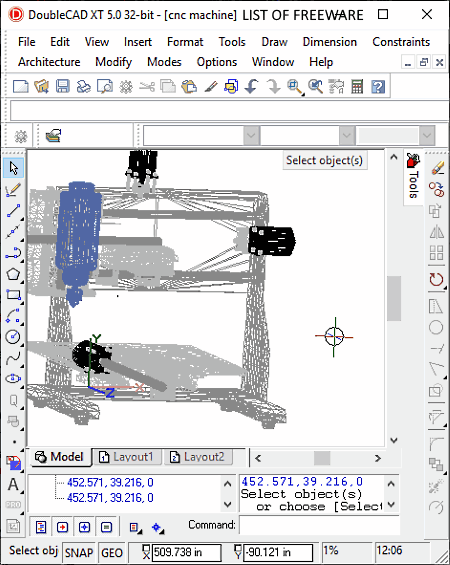Screen dimensions: 450x565
Task: Toggle the SNAP mode in the status bar
Action: [79, 552]
